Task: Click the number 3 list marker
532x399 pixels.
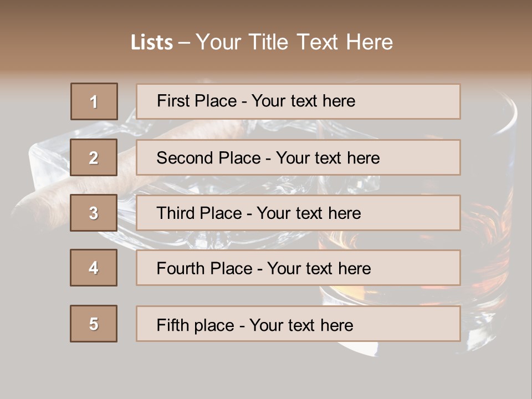Action: [x=94, y=213]
